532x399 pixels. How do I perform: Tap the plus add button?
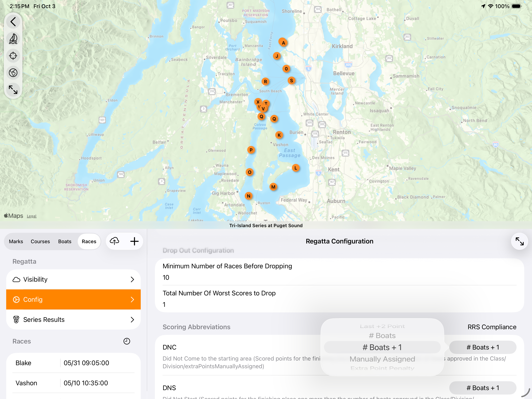(134, 241)
